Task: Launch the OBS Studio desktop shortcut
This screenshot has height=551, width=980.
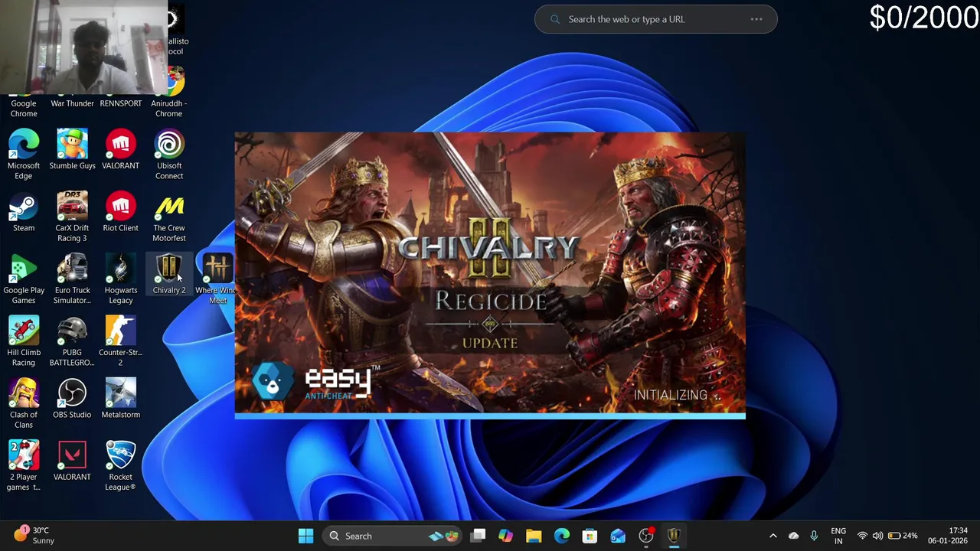Action: point(72,399)
